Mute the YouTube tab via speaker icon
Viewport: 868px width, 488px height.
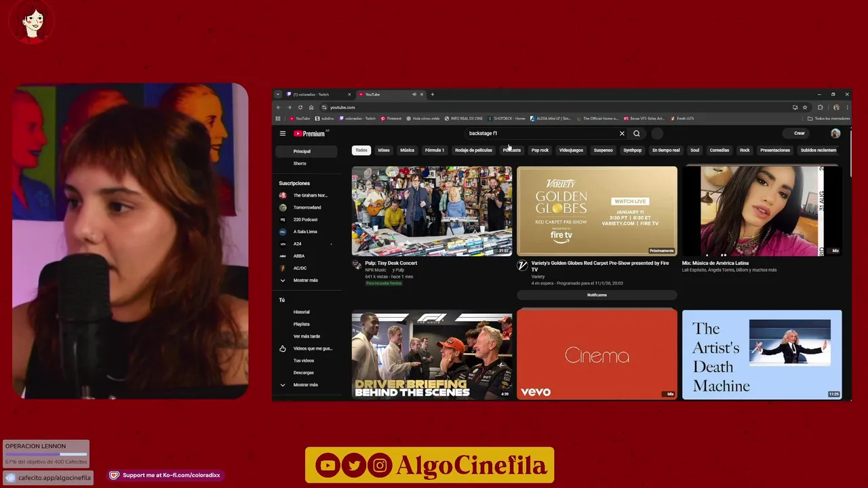[414, 94]
